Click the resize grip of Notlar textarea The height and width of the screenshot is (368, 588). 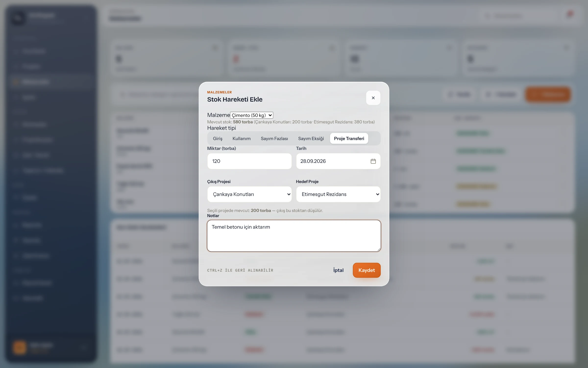379,250
